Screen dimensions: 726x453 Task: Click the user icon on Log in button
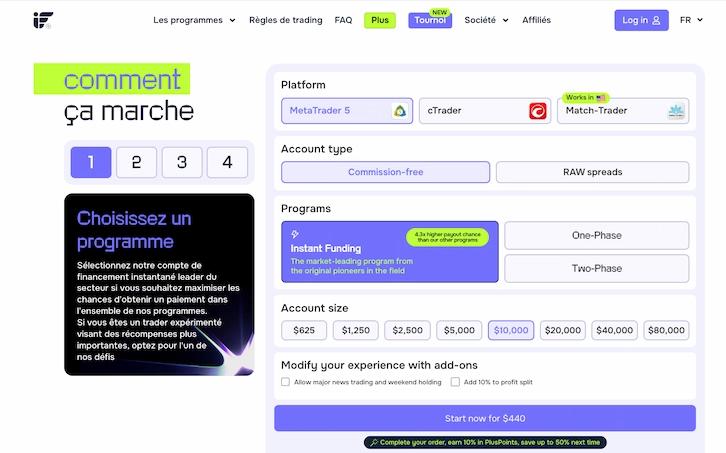[x=656, y=20]
